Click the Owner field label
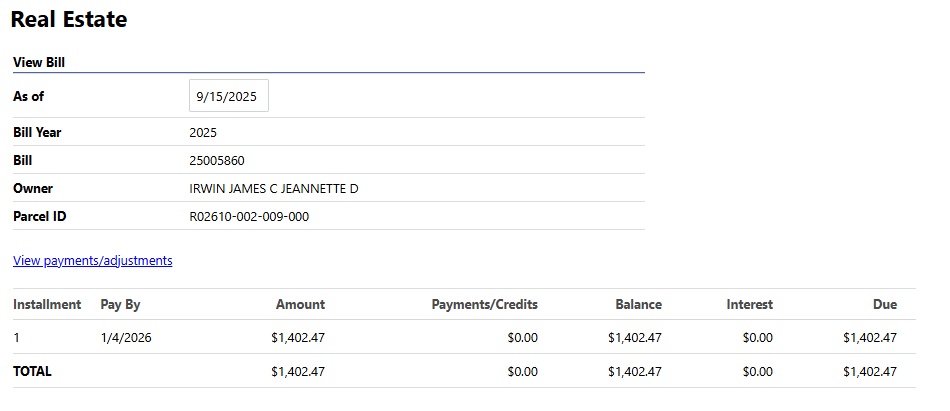The height and width of the screenshot is (411, 950). point(33,189)
